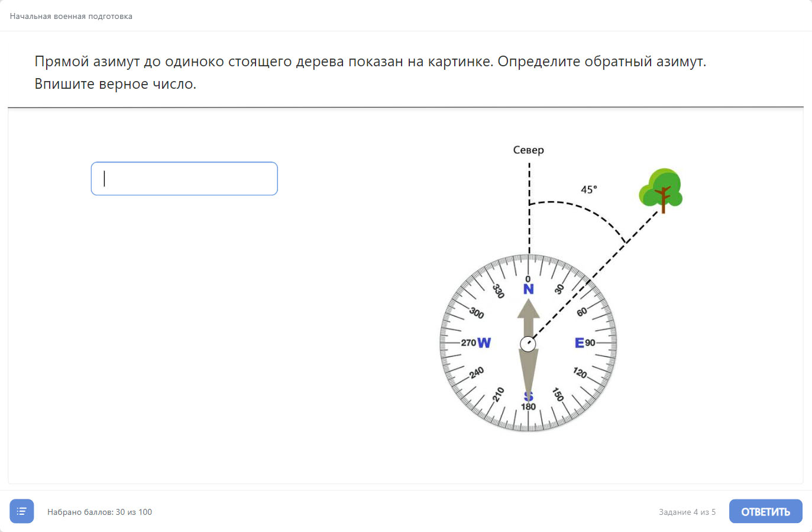Click the 180 mark on compass
Screen dimensions: 812x532
click(528, 407)
